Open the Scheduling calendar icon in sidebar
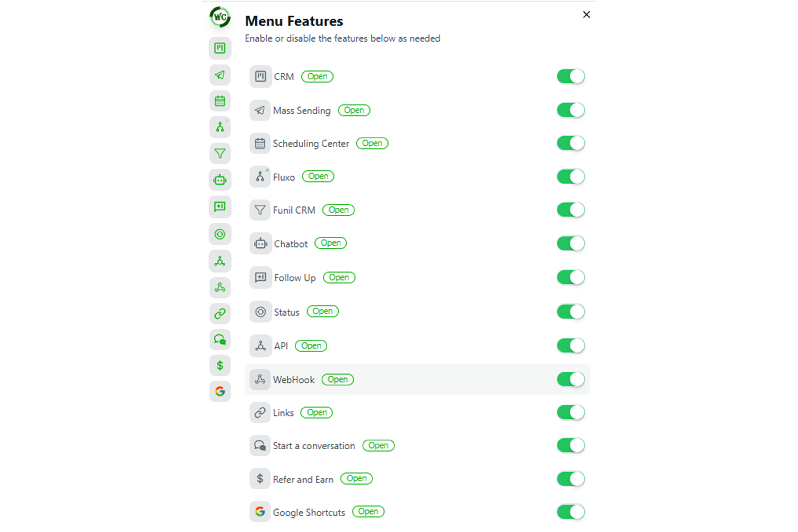The image size is (798, 532). coord(220,101)
